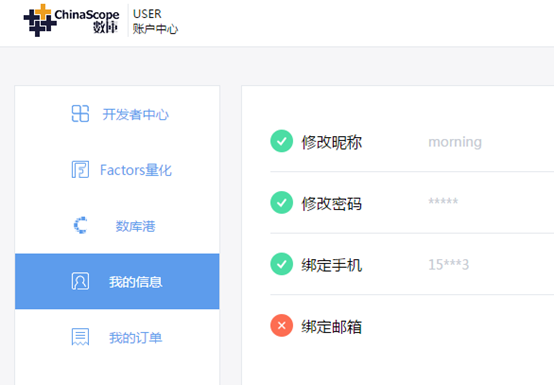Open 绑定手机 setting
Screen dimensions: 554x385
331,265
